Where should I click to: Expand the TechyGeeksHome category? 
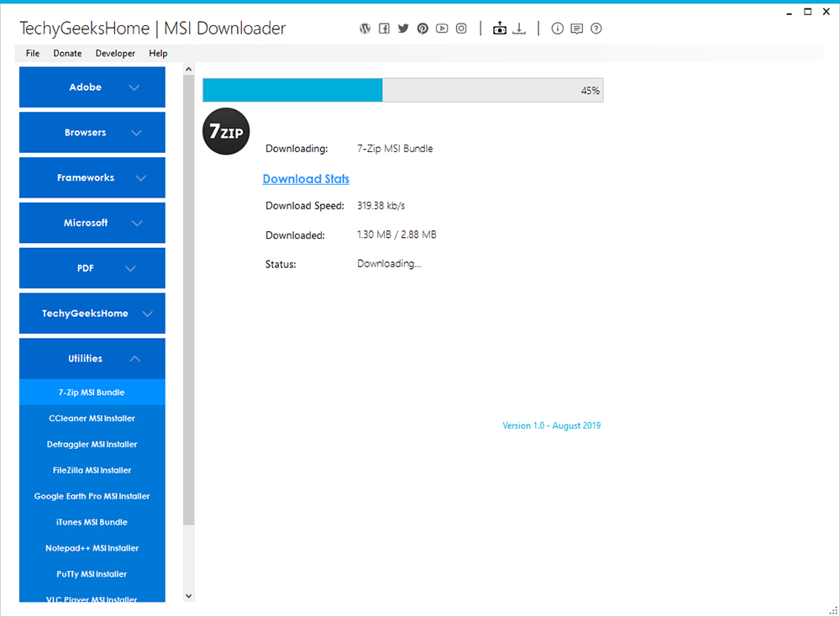(92, 313)
